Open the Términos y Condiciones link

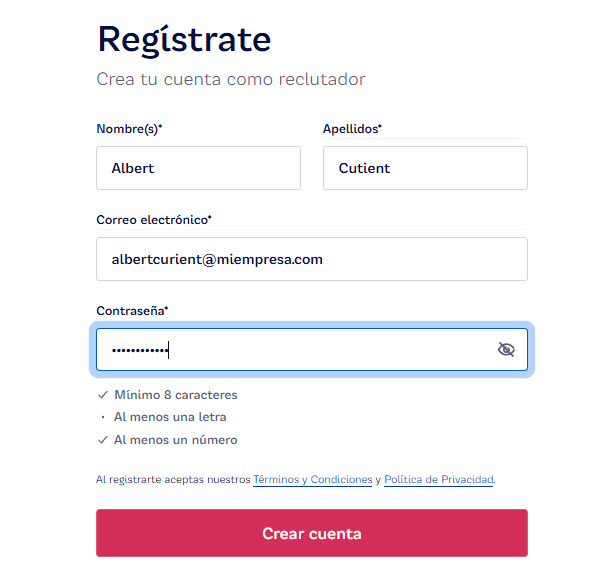coord(312,480)
